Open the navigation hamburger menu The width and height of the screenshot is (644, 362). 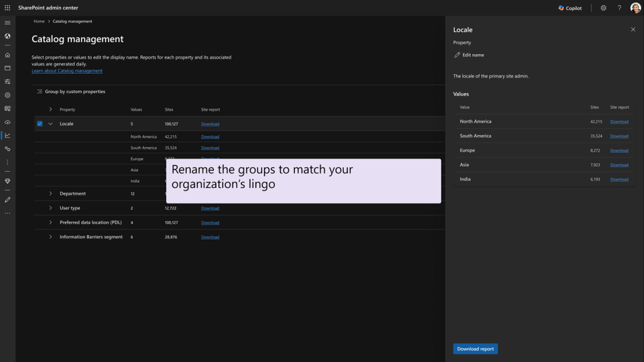8,23
